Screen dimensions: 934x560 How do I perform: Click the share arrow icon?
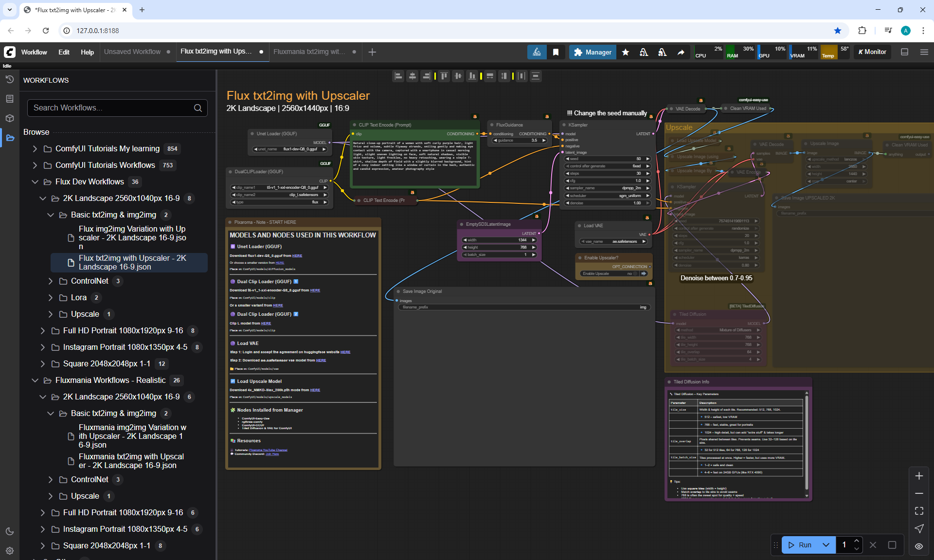(681, 52)
